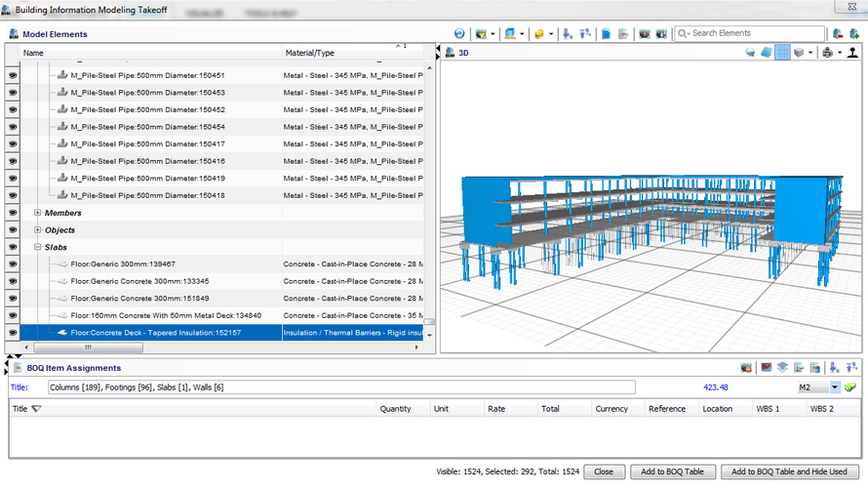
Task: Hide the Floor:Generic 300mm:139467 slab via eye
Action: [x=14, y=264]
